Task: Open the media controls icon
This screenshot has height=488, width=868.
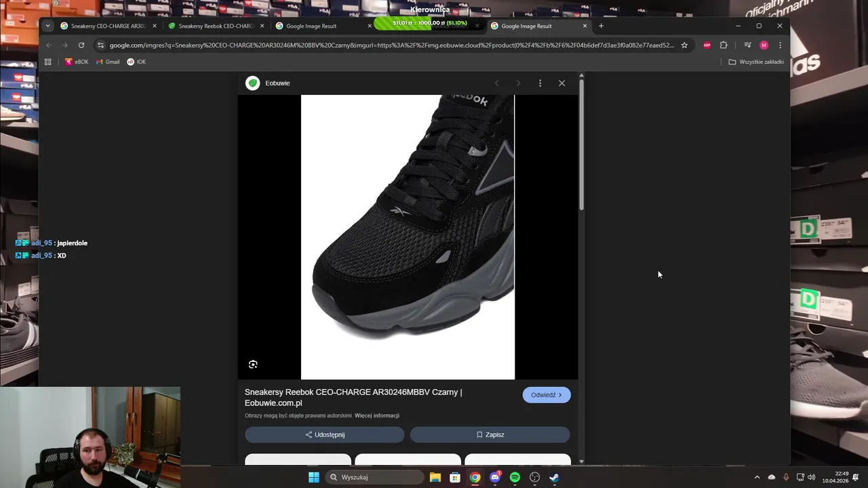Action: pyautogui.click(x=747, y=45)
